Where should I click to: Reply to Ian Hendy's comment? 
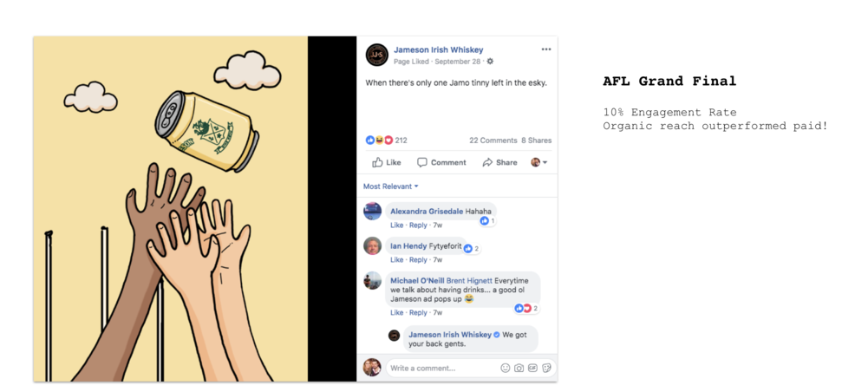(x=418, y=259)
